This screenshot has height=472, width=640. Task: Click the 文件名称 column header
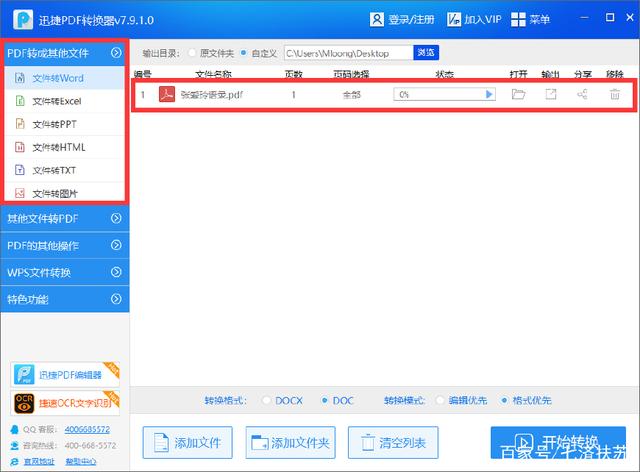(213, 74)
